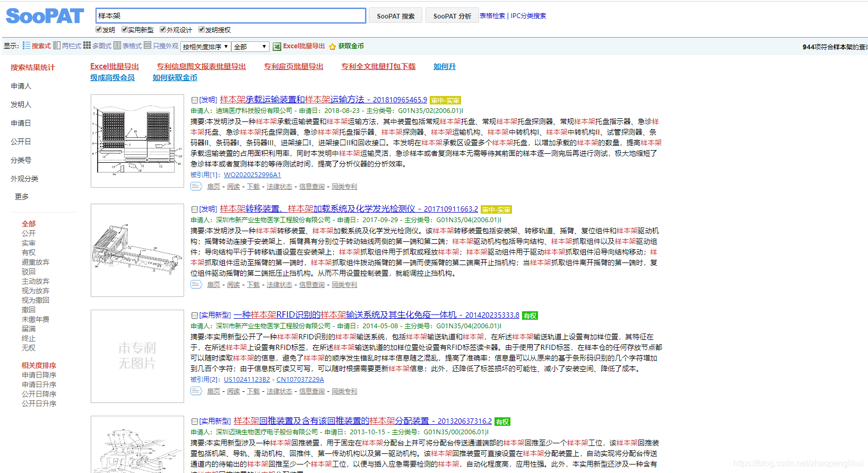Open the IPC分类搜索 link
Image resolution: width=868 pixels, height=473 pixels.
tap(528, 16)
